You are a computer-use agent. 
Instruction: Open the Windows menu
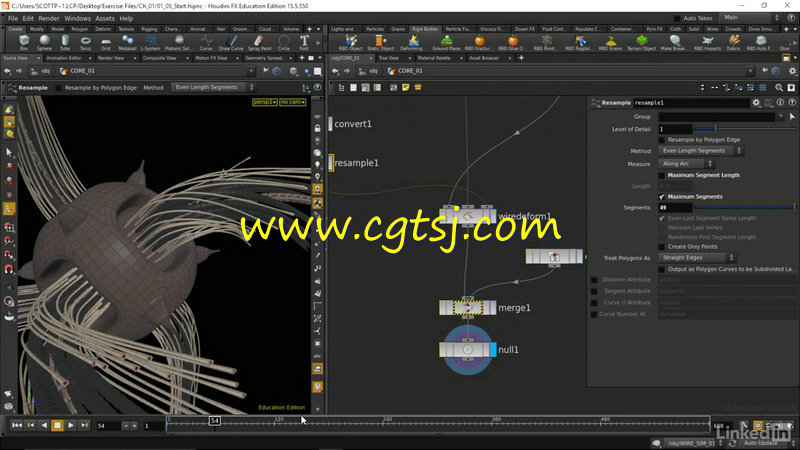[78, 18]
